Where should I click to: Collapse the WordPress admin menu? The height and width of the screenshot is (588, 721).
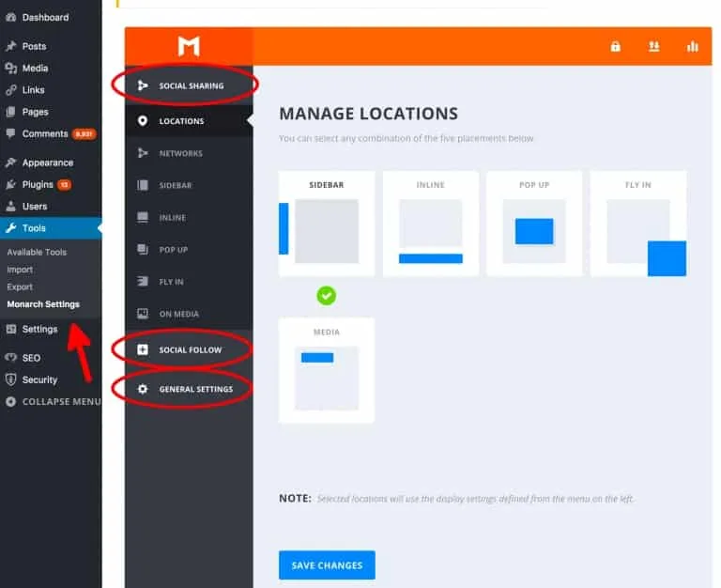coord(52,402)
